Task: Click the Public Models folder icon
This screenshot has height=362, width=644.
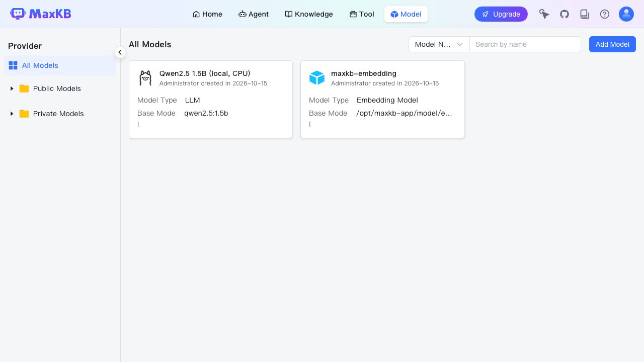Action: point(24,88)
